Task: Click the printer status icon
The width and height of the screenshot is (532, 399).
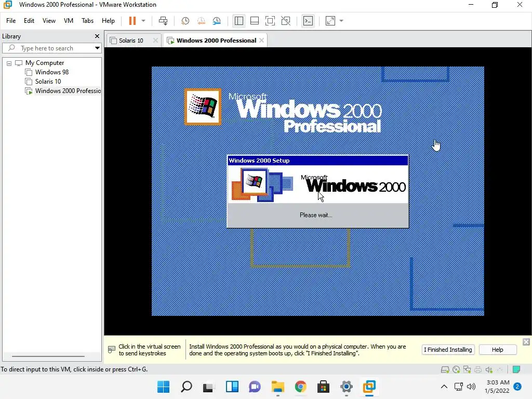Action: point(478,369)
